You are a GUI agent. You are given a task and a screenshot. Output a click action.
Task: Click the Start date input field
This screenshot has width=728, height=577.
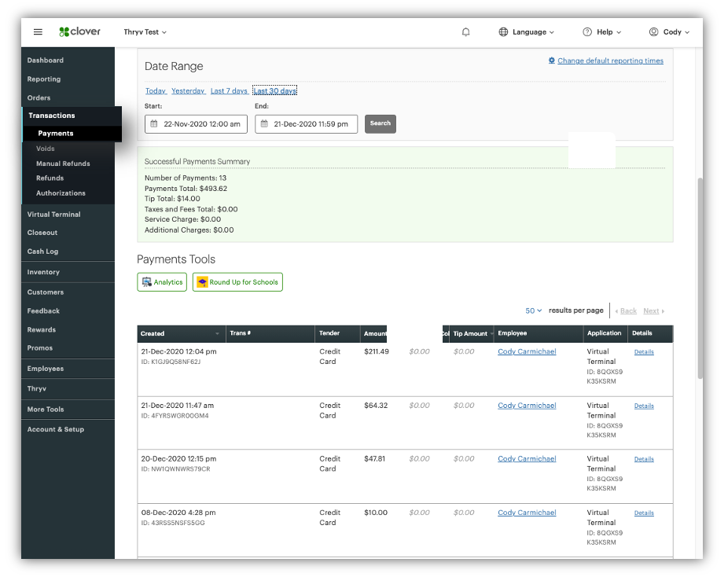point(196,124)
